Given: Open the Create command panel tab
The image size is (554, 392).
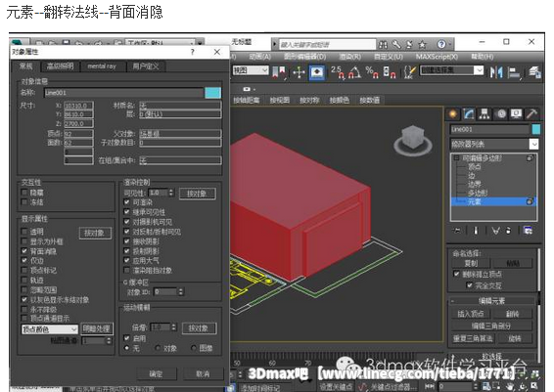Looking at the screenshot, I should (x=452, y=114).
